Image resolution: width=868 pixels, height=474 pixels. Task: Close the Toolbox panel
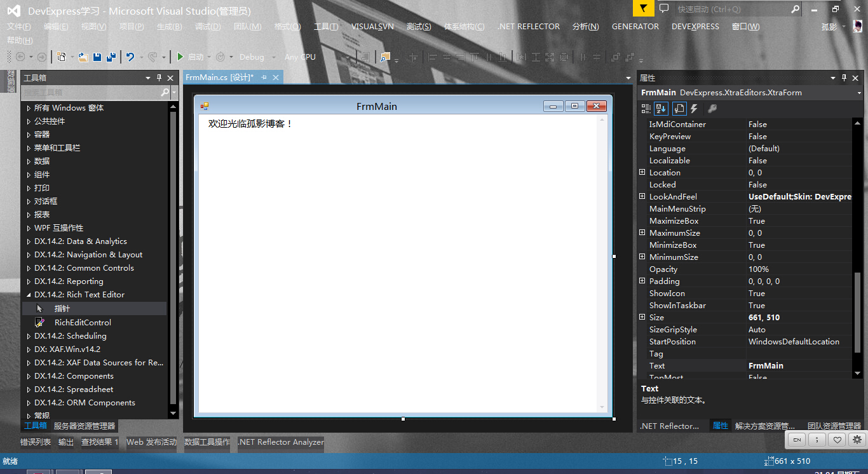[x=170, y=78]
